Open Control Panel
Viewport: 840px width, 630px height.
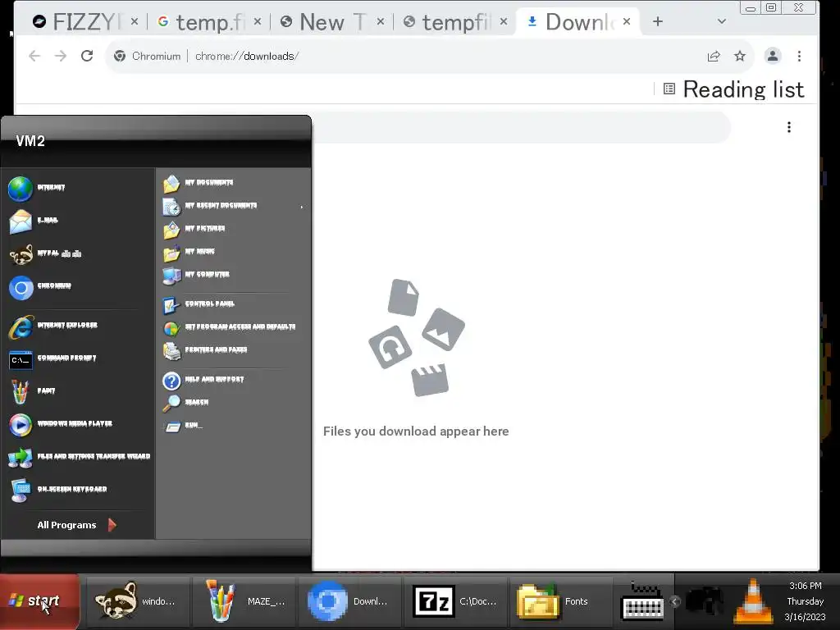coord(199,305)
